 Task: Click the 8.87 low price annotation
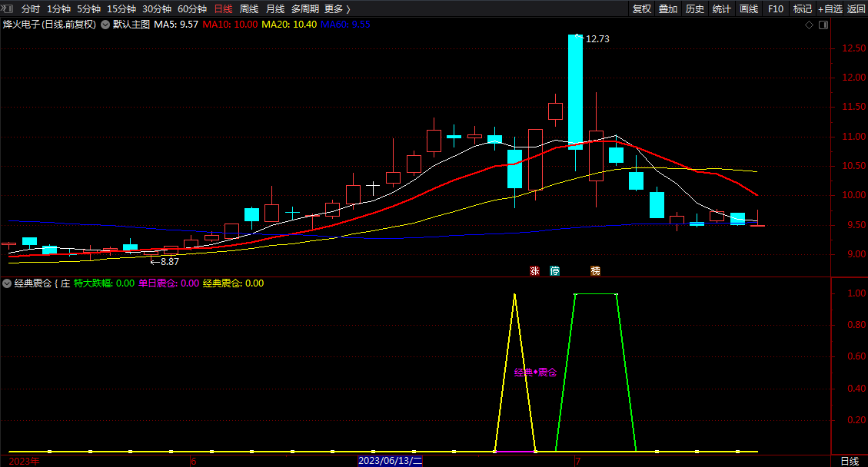click(x=169, y=262)
